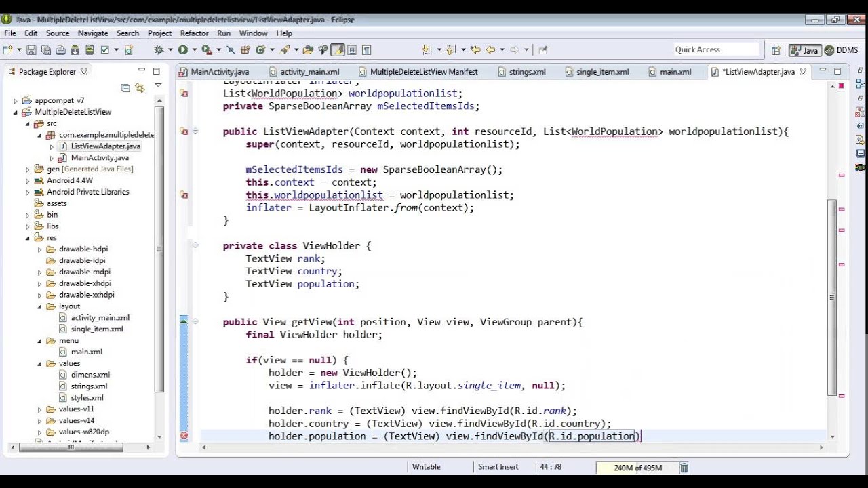The width and height of the screenshot is (868, 488).
Task: Click the Next Annotation arrow icon
Action: [x=427, y=49]
